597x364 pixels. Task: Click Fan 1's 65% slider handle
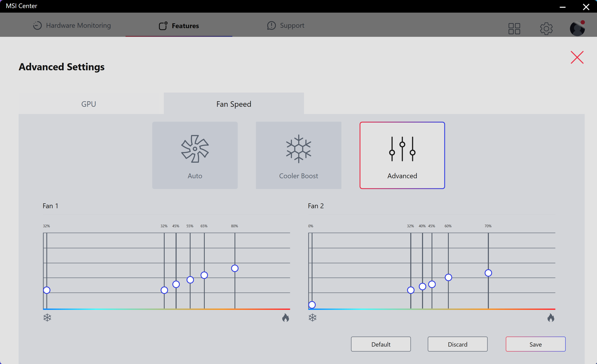(x=204, y=275)
